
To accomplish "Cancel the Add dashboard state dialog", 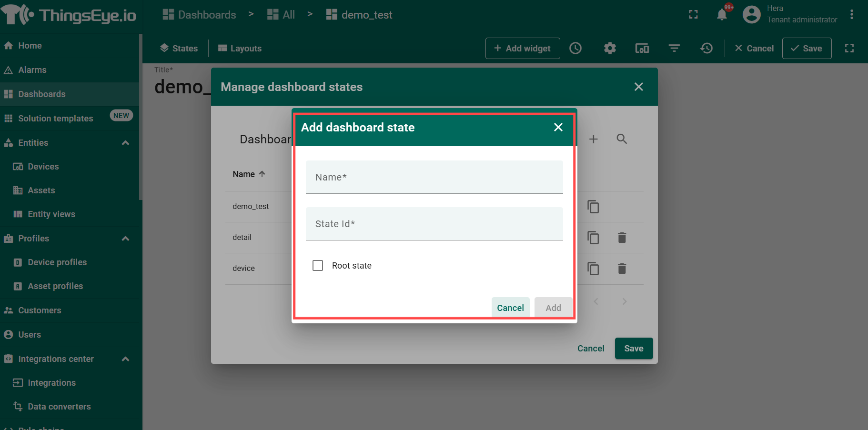I will (510, 308).
